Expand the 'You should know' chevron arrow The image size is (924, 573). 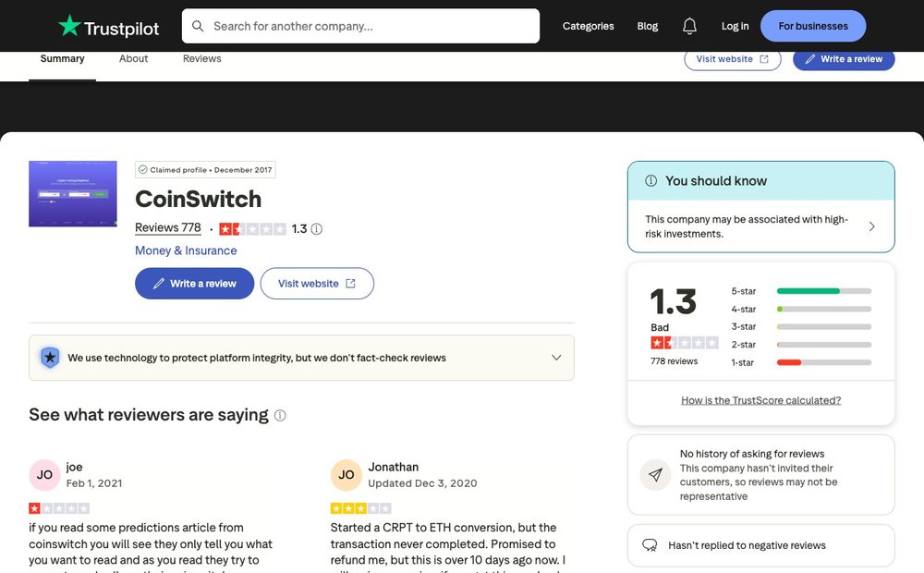(871, 227)
